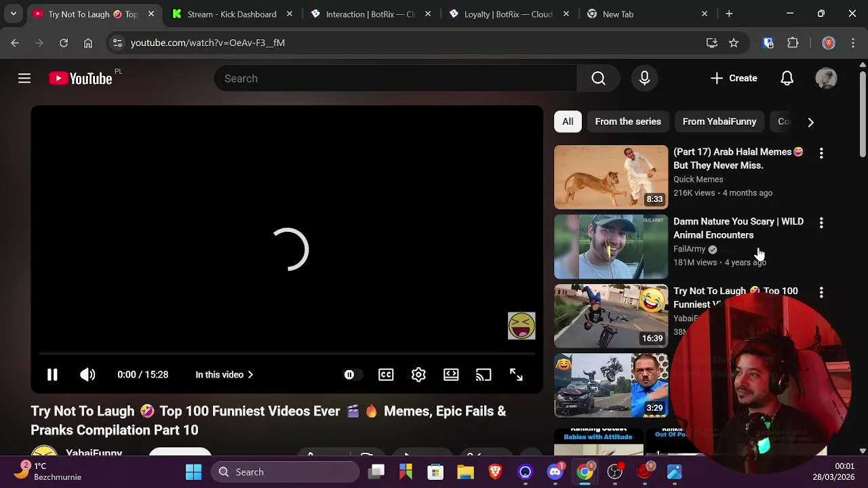Switch to theater mode

pos(451,375)
